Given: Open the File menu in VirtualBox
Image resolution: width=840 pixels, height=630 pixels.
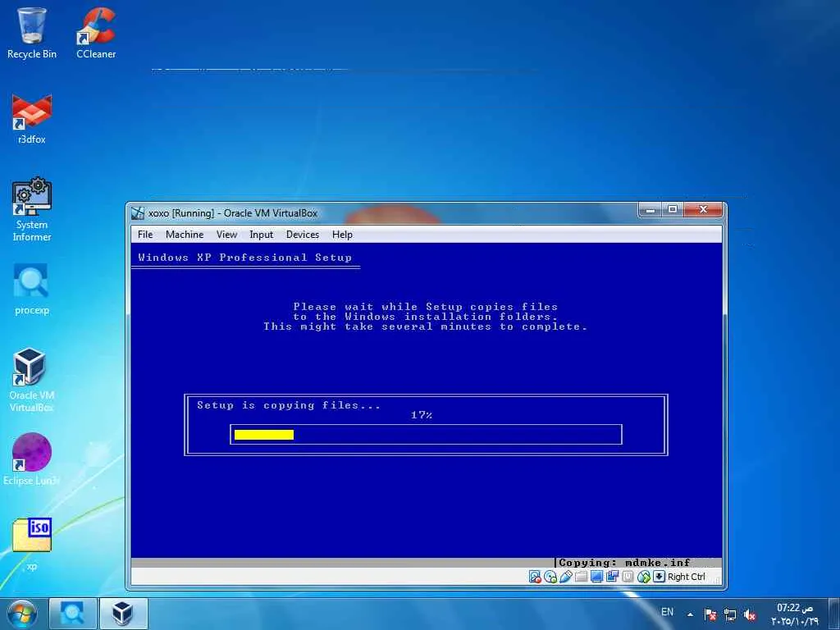Looking at the screenshot, I should click(x=145, y=235).
